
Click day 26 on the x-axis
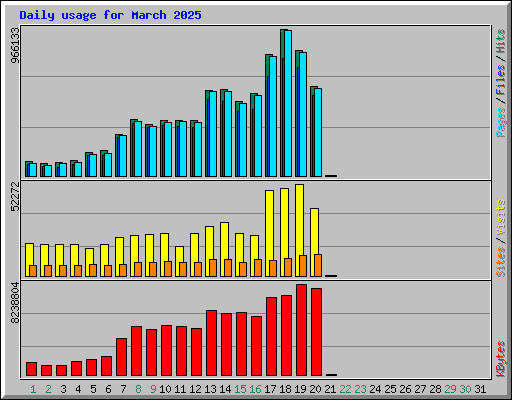pyautogui.click(x=405, y=389)
